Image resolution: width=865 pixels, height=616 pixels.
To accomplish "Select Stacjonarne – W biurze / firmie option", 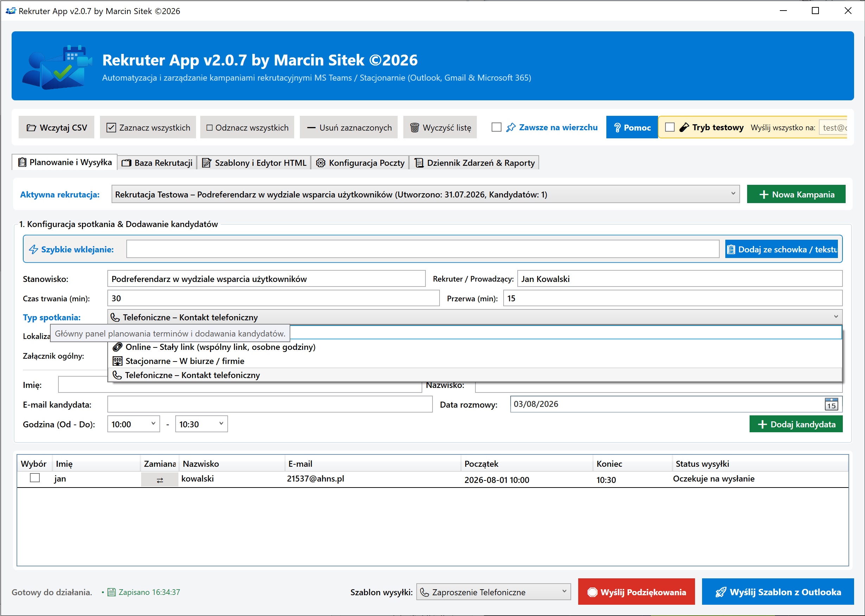I will coord(475,361).
